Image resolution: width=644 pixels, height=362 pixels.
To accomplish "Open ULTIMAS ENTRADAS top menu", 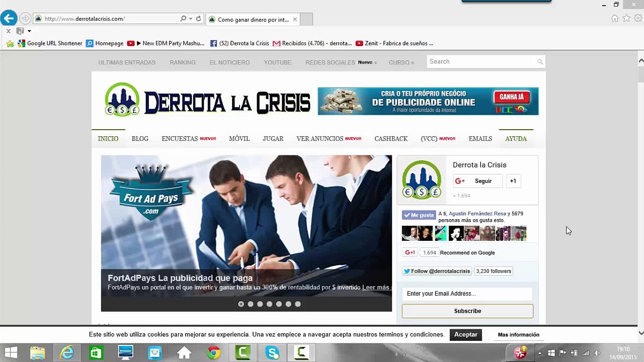I will [127, 62].
